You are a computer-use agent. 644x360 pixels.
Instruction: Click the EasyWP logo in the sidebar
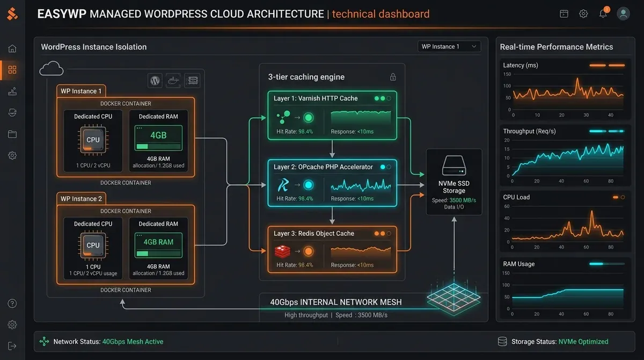(12, 13)
